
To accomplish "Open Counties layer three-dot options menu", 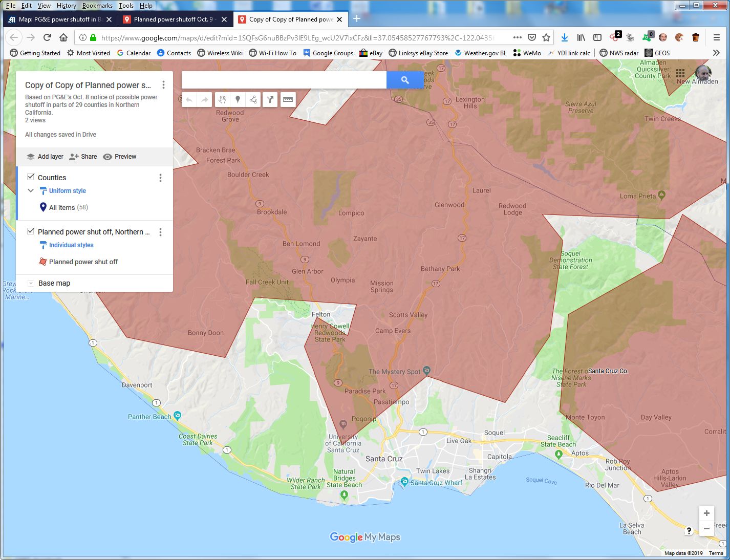I will (x=160, y=178).
